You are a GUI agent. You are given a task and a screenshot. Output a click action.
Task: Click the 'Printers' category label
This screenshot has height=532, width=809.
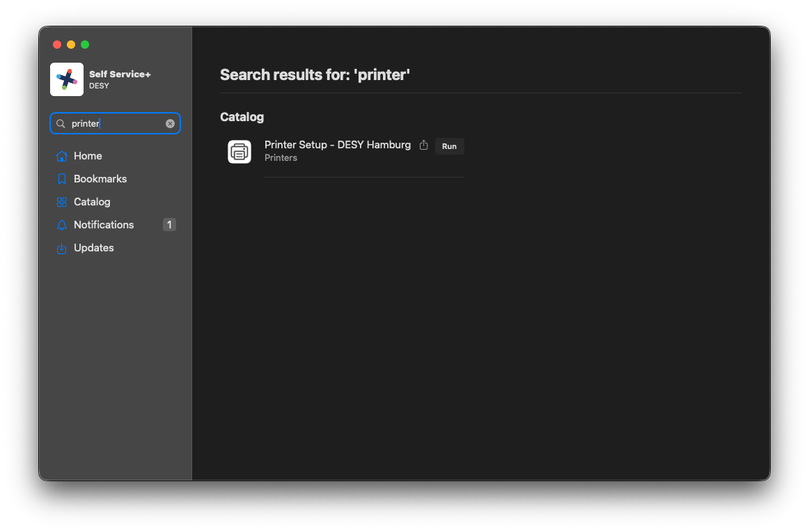pos(281,158)
